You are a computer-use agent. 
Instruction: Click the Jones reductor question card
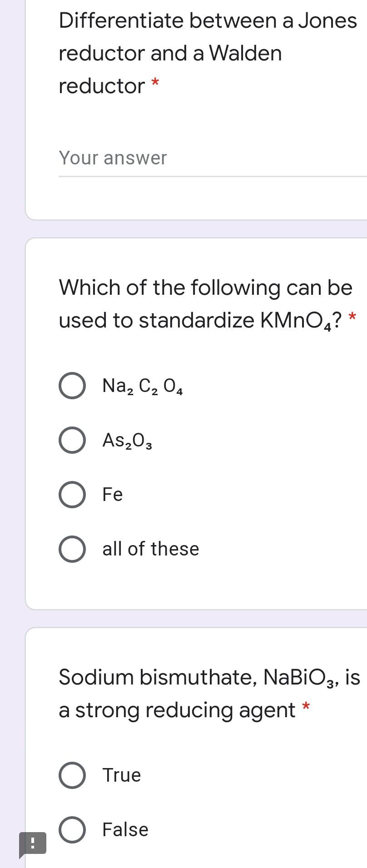(195, 109)
